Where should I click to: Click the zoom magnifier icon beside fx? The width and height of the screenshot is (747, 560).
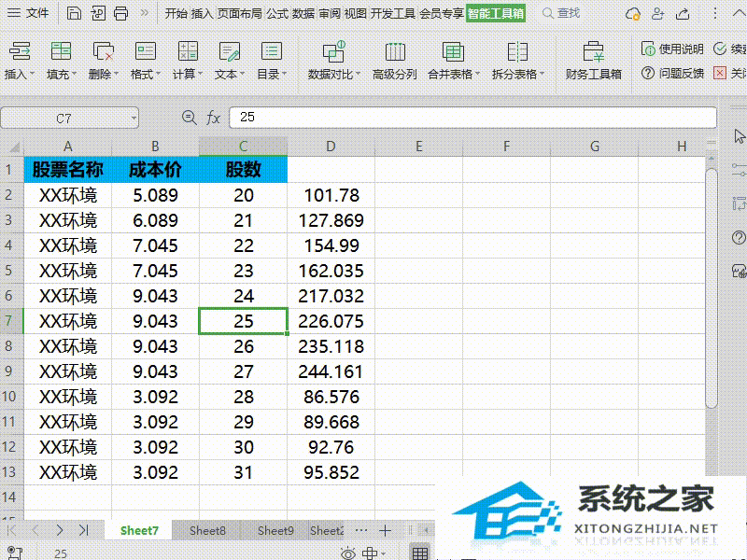(x=190, y=118)
